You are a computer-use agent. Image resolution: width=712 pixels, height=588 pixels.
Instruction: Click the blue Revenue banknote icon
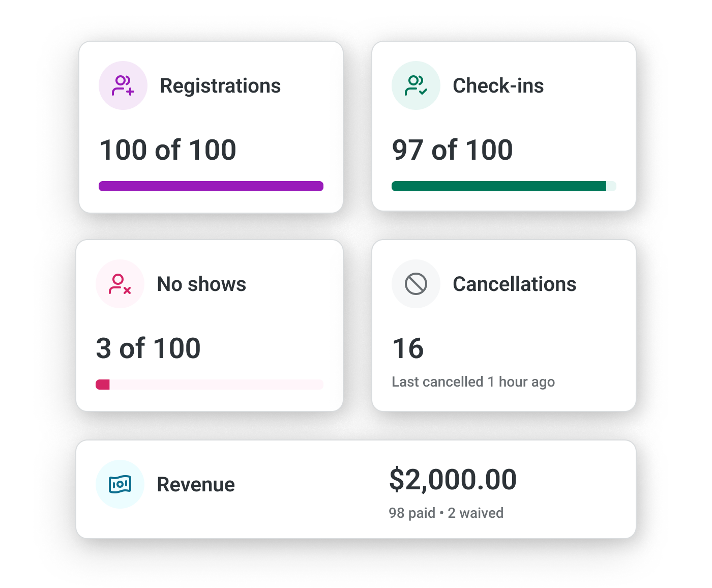[x=120, y=484]
